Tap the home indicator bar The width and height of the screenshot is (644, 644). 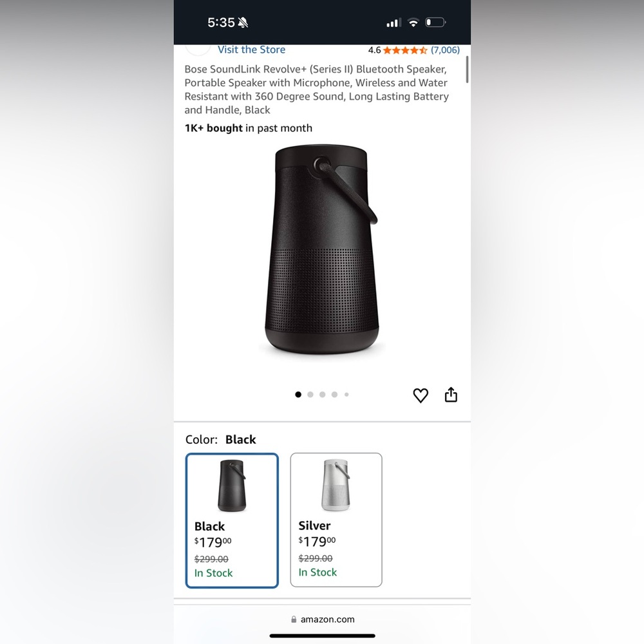323,636
